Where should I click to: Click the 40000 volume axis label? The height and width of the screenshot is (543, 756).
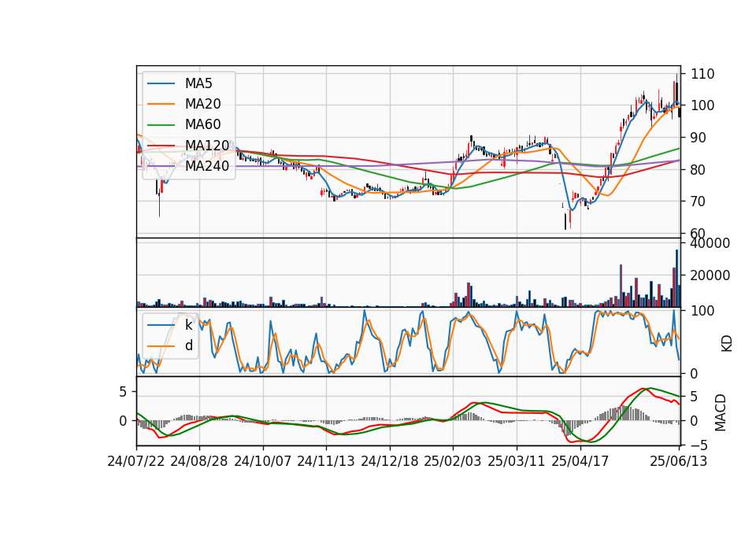[710, 243]
